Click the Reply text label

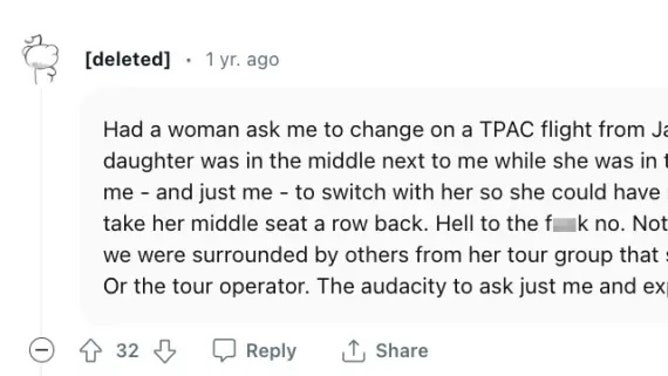click(271, 351)
